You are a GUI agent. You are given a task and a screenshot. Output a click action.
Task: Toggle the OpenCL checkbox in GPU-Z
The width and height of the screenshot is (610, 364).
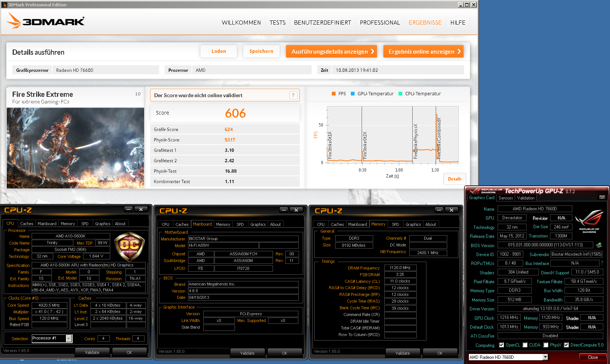pos(502,345)
